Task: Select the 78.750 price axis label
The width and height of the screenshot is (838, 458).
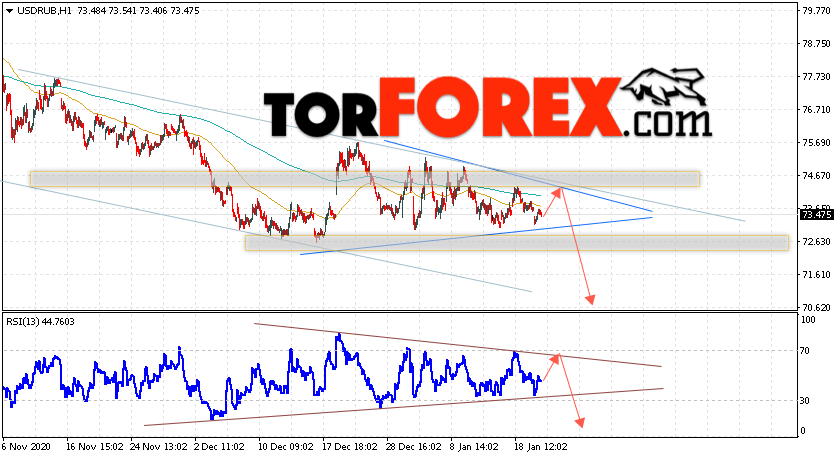Action: point(816,44)
